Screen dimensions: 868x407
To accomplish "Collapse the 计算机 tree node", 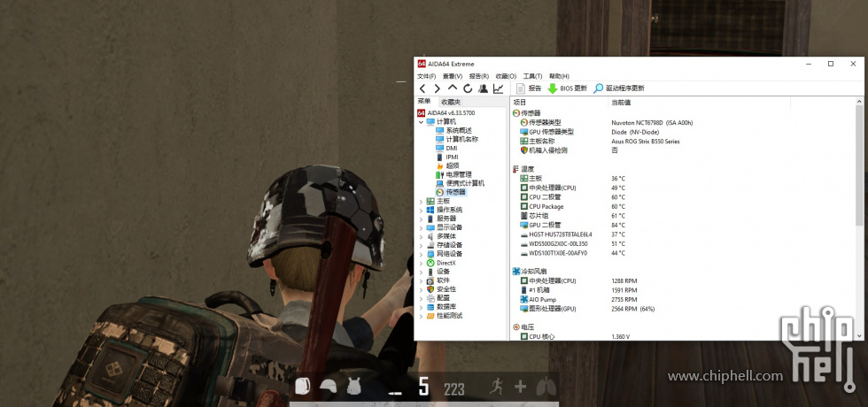I will click(421, 122).
